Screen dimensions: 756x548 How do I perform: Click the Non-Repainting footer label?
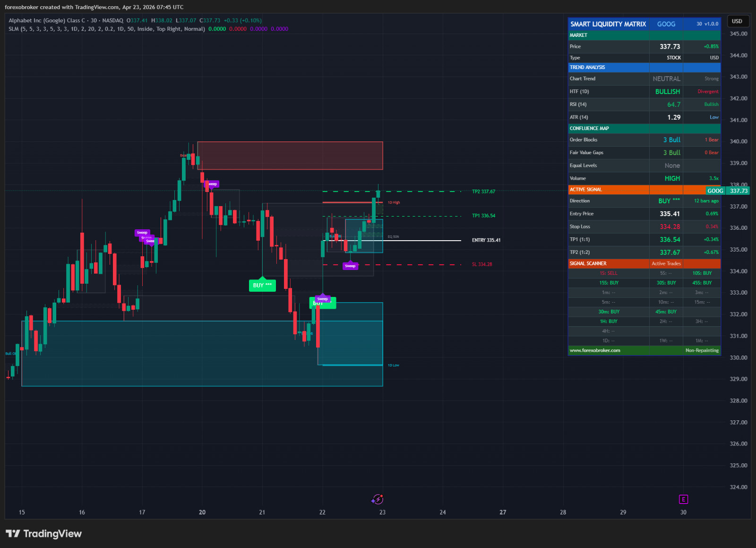(x=702, y=350)
